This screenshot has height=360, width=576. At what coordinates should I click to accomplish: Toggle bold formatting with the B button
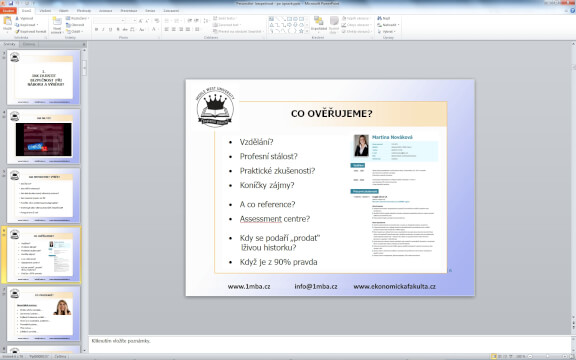tap(96, 29)
